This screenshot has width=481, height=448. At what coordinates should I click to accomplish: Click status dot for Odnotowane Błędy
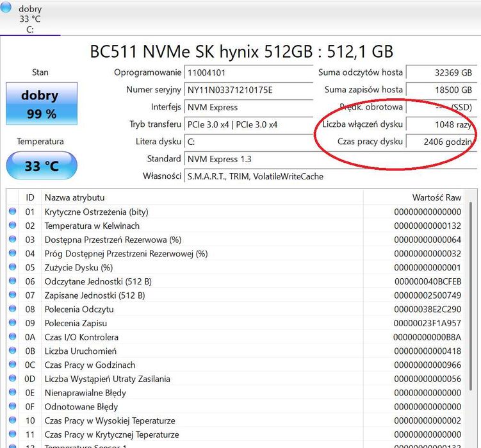[x=13, y=406]
